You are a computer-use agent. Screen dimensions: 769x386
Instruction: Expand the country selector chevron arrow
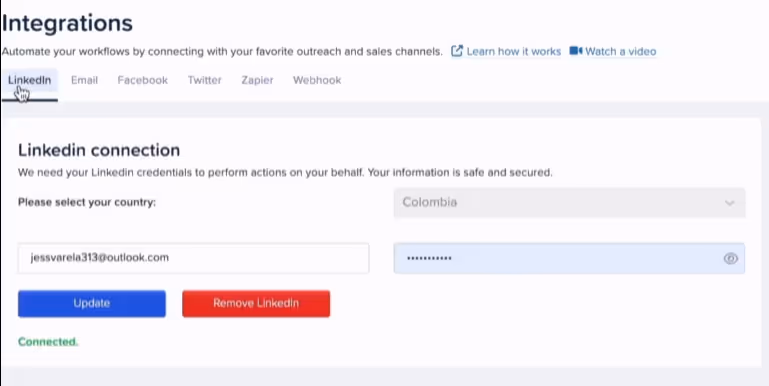(730, 203)
